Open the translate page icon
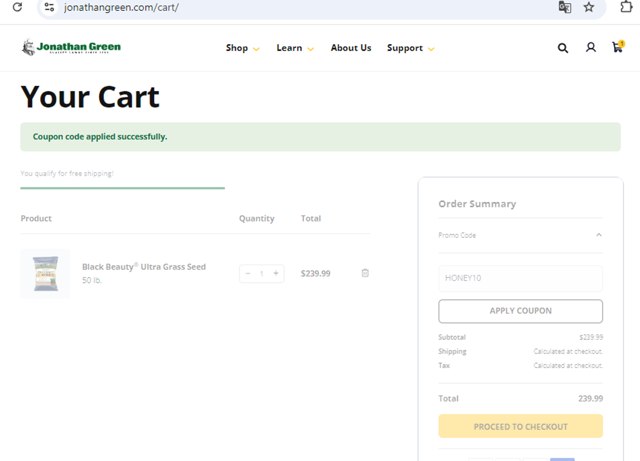The height and width of the screenshot is (461, 640). 564,7
